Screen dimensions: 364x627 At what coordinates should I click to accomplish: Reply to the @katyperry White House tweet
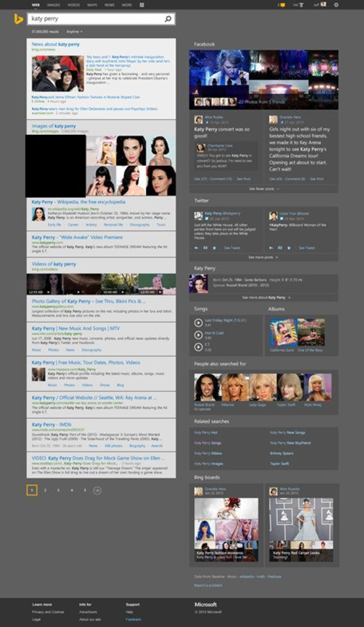(x=196, y=248)
